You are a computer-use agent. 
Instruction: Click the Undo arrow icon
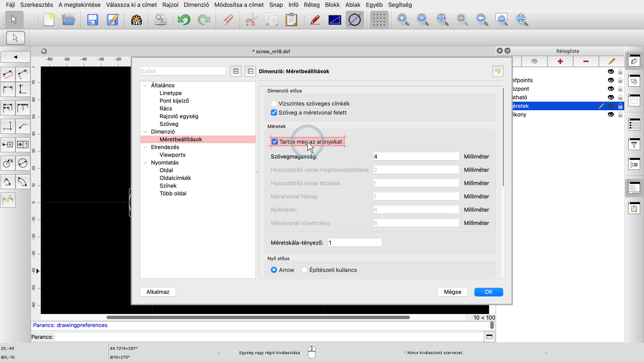184,20
